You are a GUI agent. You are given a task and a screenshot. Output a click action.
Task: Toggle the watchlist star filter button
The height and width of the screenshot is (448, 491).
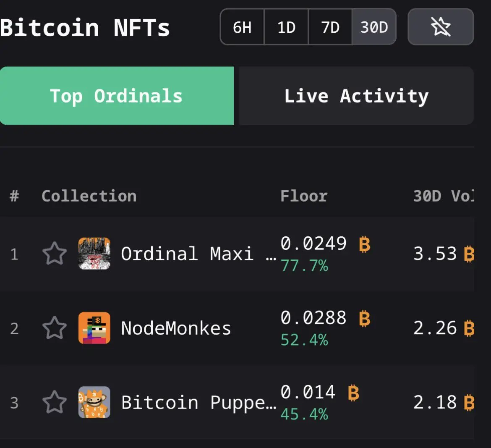pos(441,27)
